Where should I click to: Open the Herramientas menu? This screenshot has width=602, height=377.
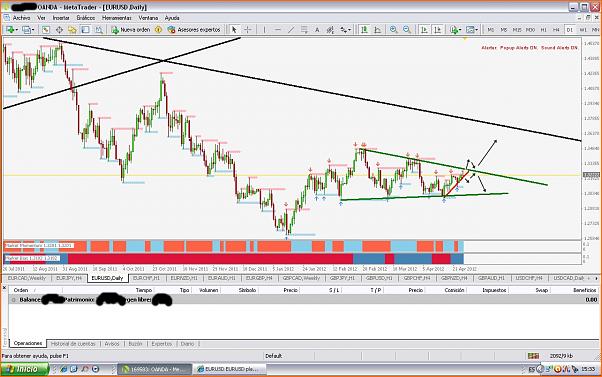(x=117, y=18)
